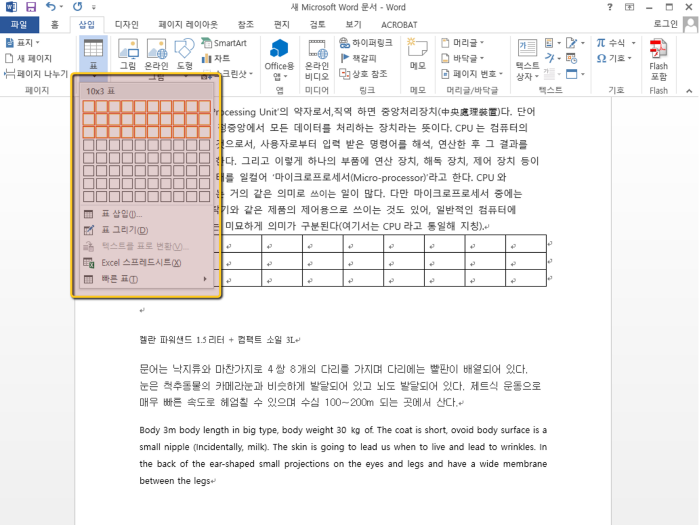
Task: Switch to the 디자인 (Design) tab
Action: tap(127, 25)
